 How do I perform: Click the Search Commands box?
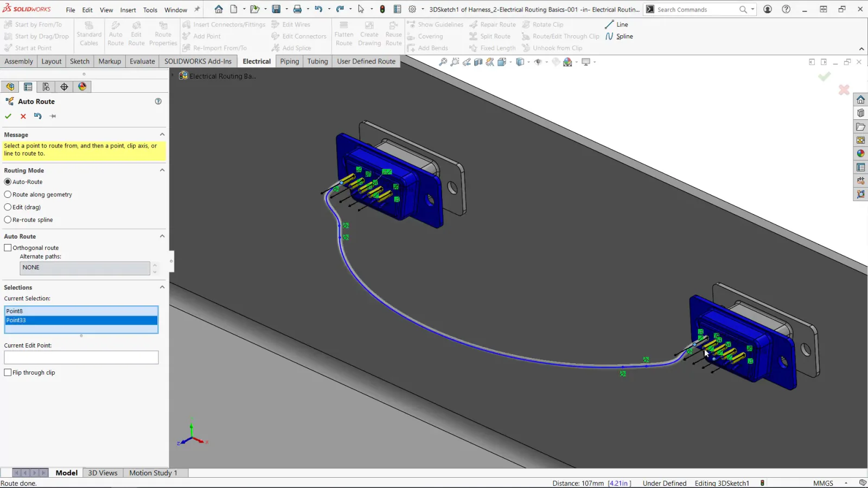tap(697, 9)
